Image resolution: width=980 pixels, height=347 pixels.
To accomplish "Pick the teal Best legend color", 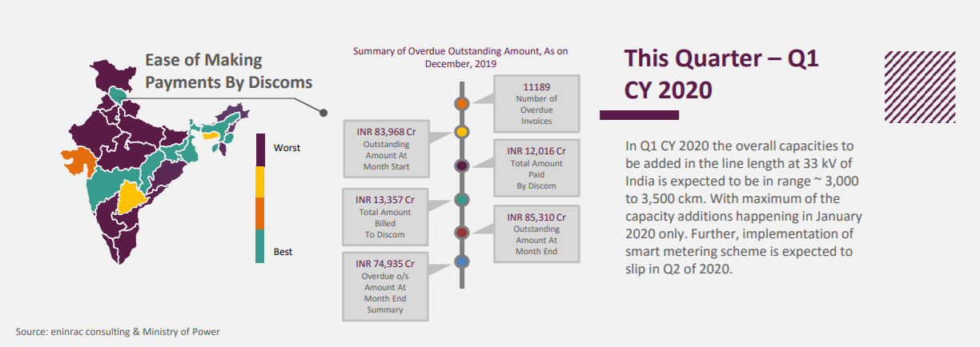I will [x=260, y=246].
